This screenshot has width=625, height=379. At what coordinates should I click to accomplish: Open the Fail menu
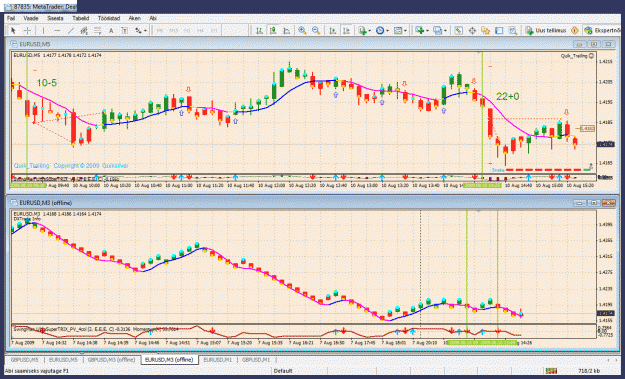pos(11,18)
